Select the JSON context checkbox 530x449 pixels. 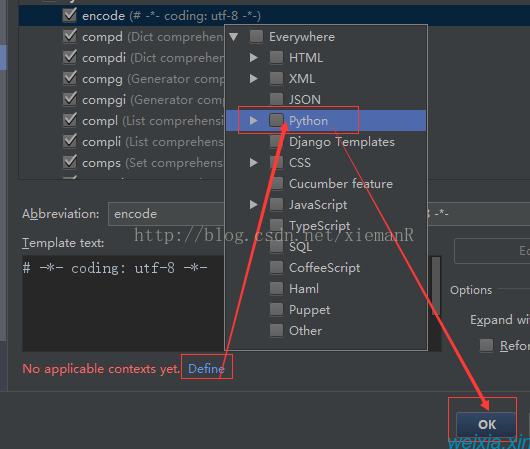[x=276, y=99]
